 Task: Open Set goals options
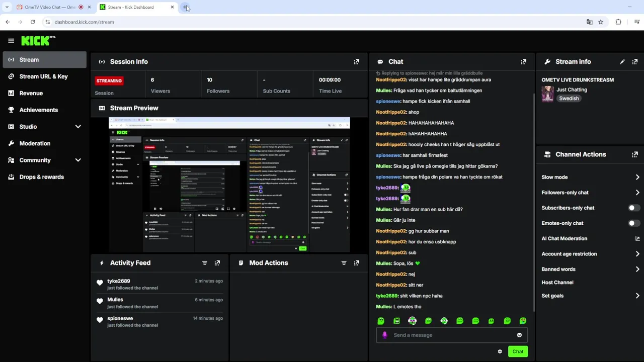(x=590, y=296)
